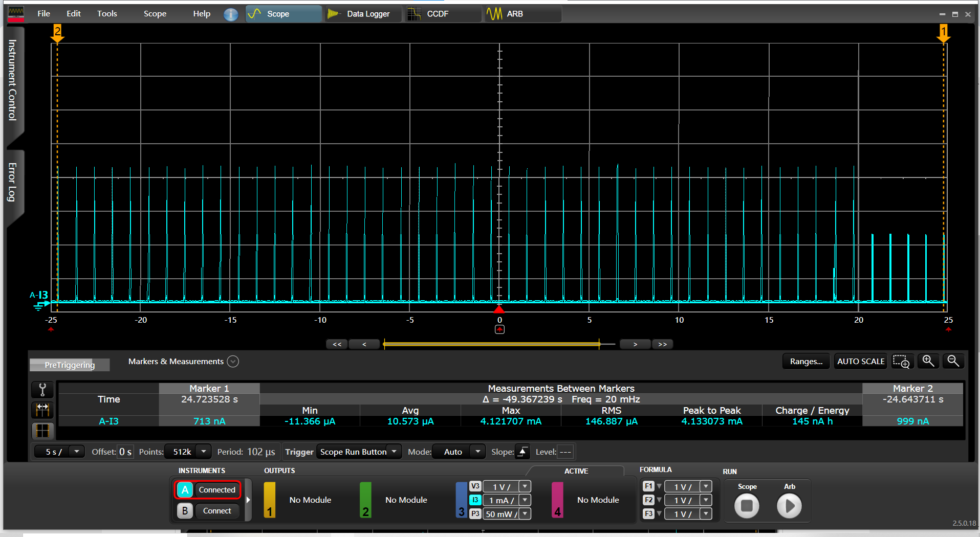Switch to the CCDF tab
The image size is (980, 537).
[x=443, y=14]
